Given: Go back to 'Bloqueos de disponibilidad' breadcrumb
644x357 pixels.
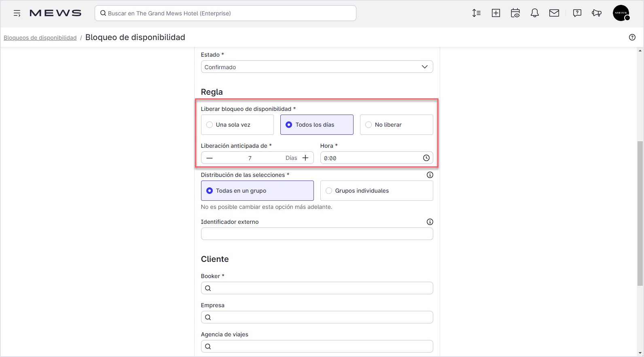Looking at the screenshot, I should (x=40, y=38).
